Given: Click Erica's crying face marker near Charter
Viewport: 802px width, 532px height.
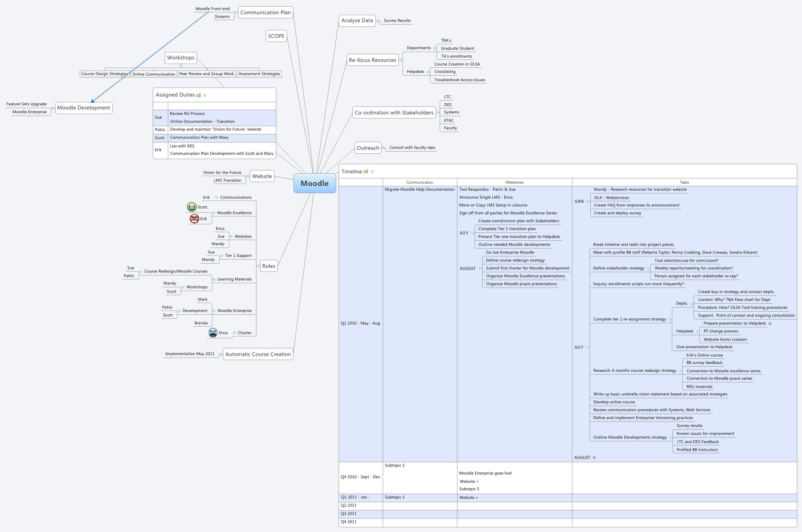Looking at the screenshot, I should coord(213,333).
